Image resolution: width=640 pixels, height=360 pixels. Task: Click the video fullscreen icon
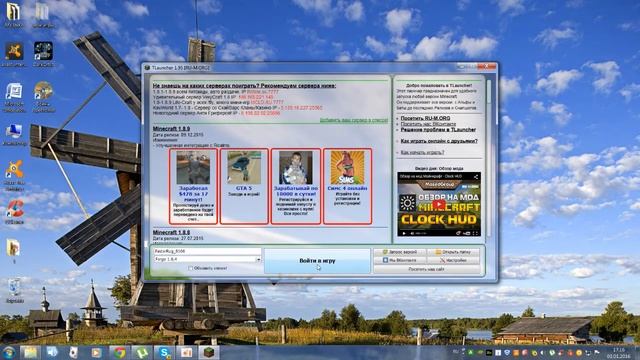475,233
